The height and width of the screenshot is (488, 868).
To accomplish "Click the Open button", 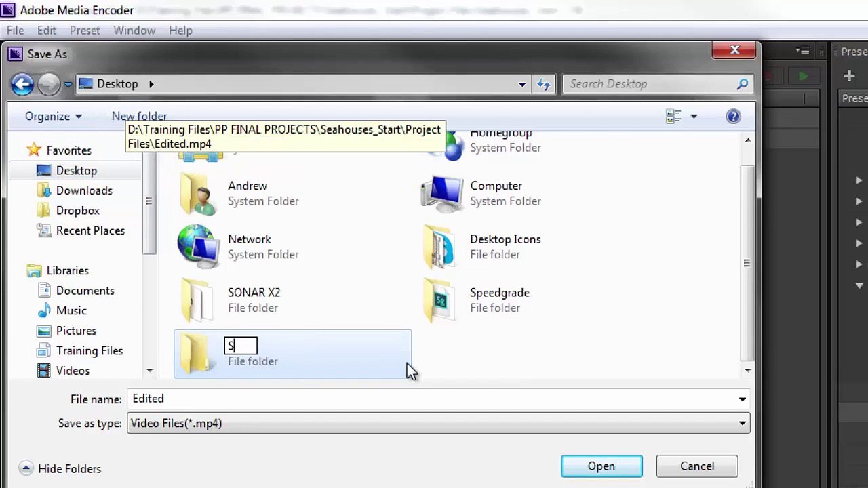I will point(601,466).
